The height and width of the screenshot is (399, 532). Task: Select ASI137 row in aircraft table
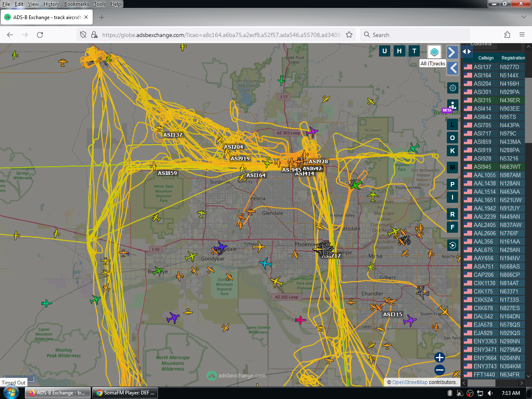click(x=494, y=67)
